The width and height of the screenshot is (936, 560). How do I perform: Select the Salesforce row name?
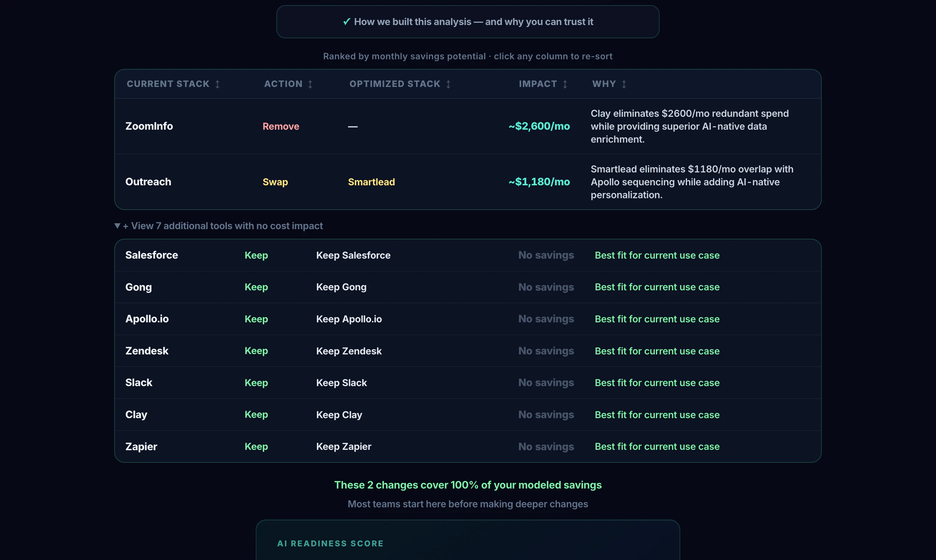tap(152, 255)
